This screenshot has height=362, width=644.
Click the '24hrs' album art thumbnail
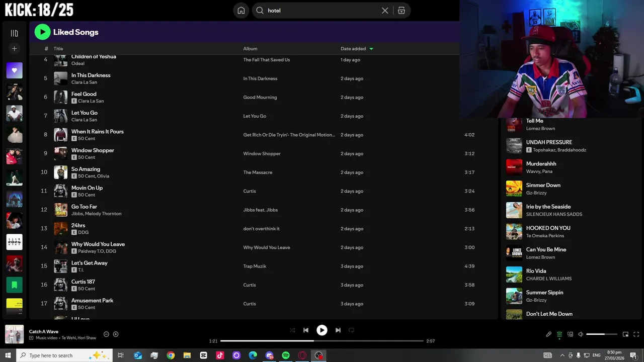point(60,229)
